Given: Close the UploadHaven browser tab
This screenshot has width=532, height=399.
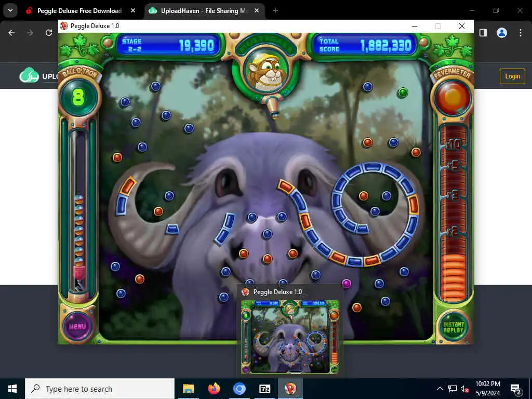Looking at the screenshot, I should pyautogui.click(x=257, y=11).
